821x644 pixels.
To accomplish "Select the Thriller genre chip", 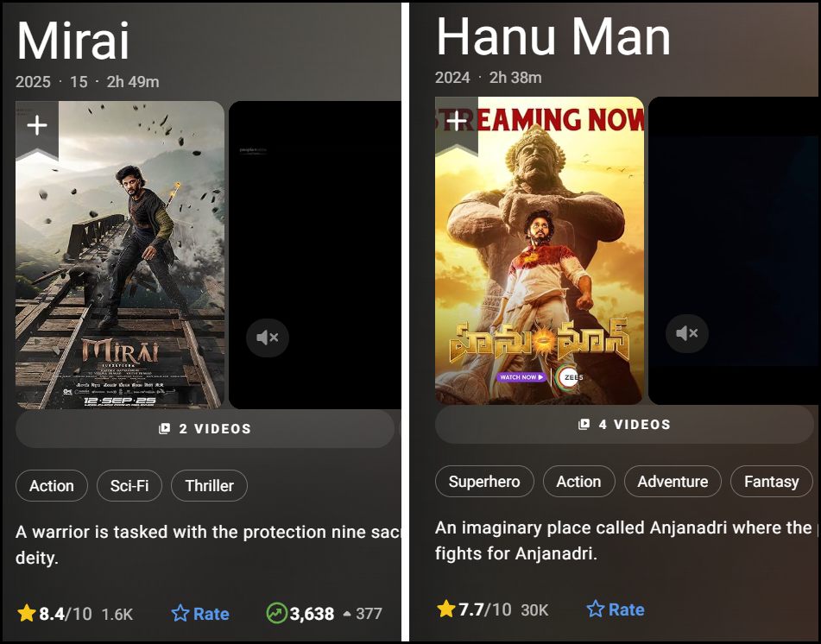I will coord(210,486).
